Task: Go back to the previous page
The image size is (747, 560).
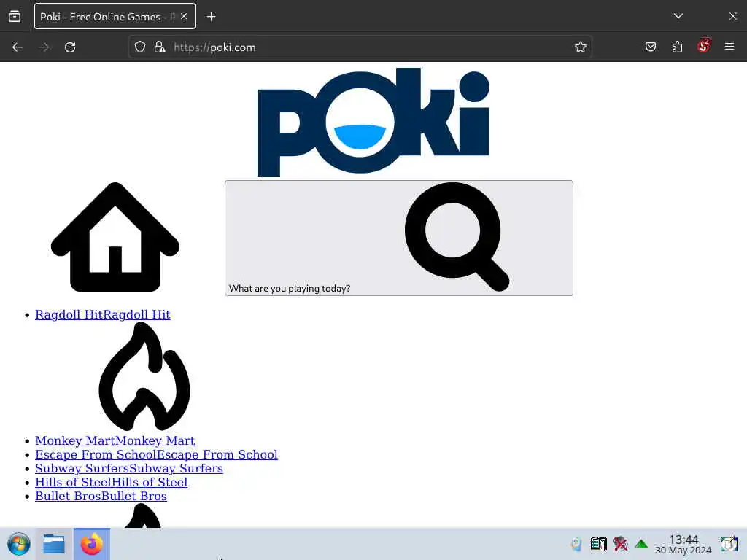Action: pyautogui.click(x=18, y=47)
